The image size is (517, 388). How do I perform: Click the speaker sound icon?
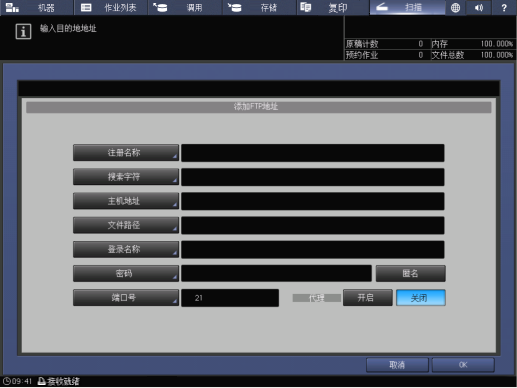tap(479, 7)
